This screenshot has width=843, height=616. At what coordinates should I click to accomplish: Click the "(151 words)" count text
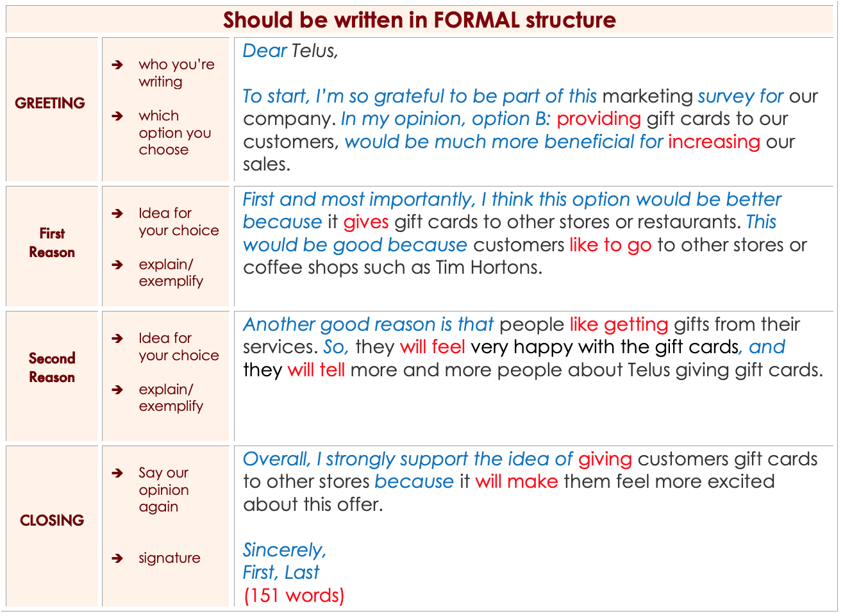click(294, 595)
